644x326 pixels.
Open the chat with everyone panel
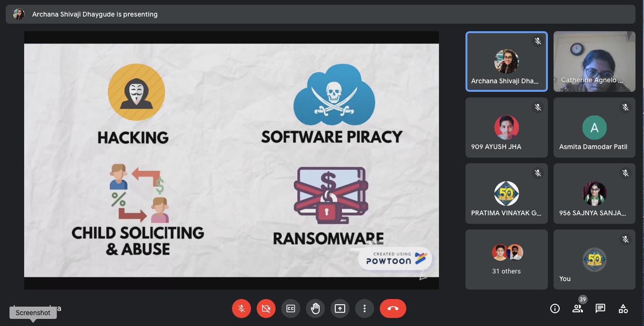click(600, 309)
